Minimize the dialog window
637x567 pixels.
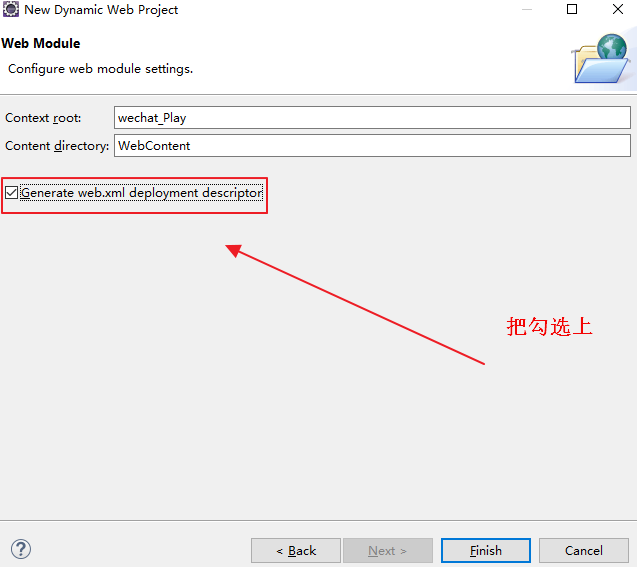527,9
